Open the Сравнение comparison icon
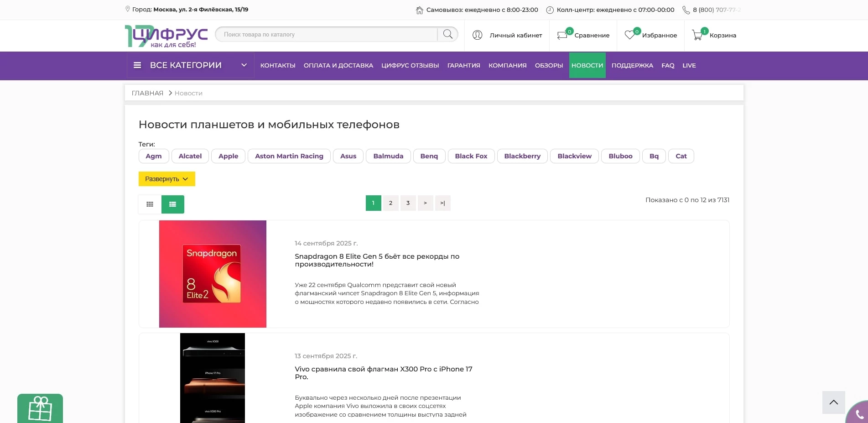This screenshot has width=868, height=423. point(563,35)
